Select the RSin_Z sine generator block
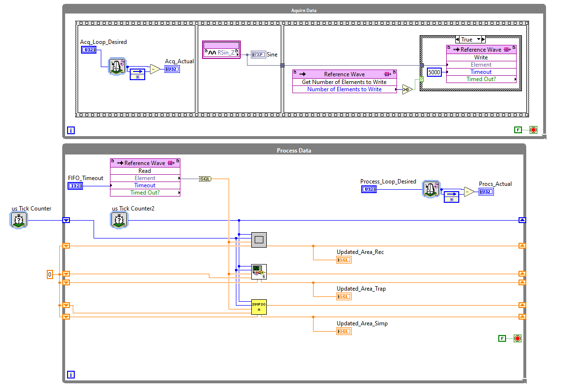The height and width of the screenshot is (392, 588). click(x=221, y=50)
